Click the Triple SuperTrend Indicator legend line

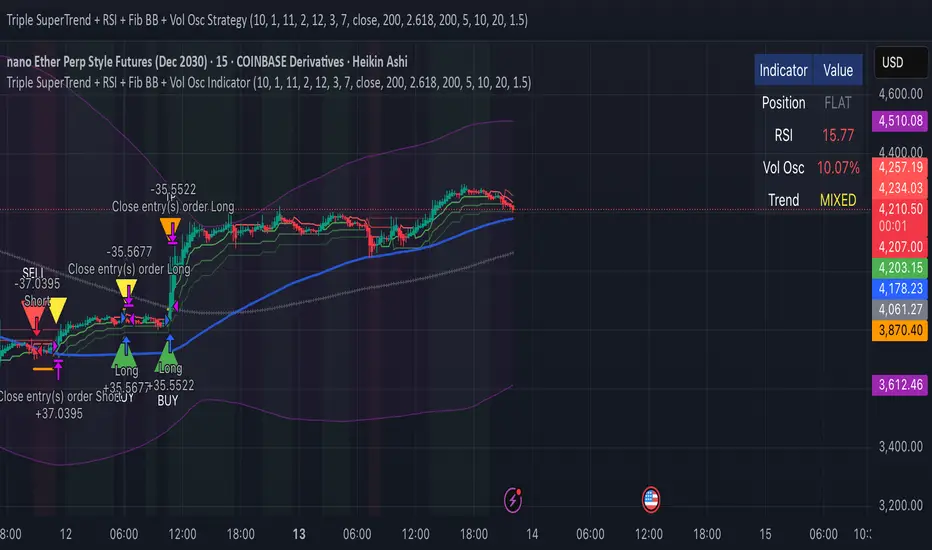(269, 83)
